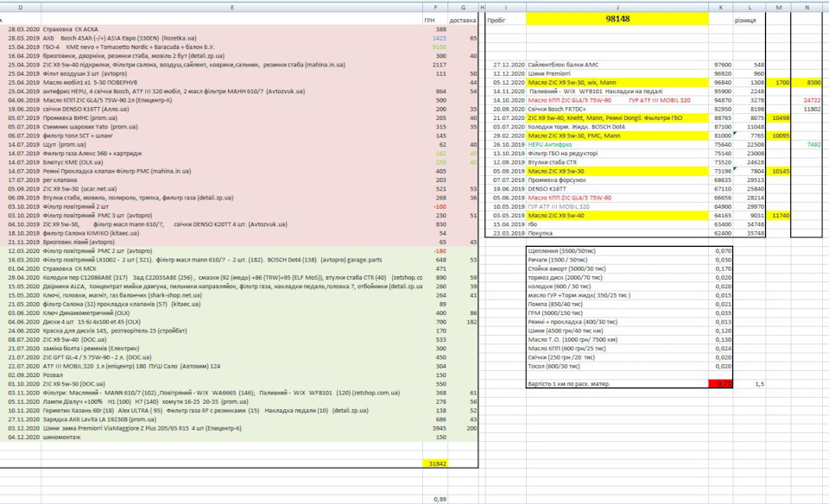Select the 'різниця' header cell
The height and width of the screenshot is (504, 829).
(x=750, y=20)
